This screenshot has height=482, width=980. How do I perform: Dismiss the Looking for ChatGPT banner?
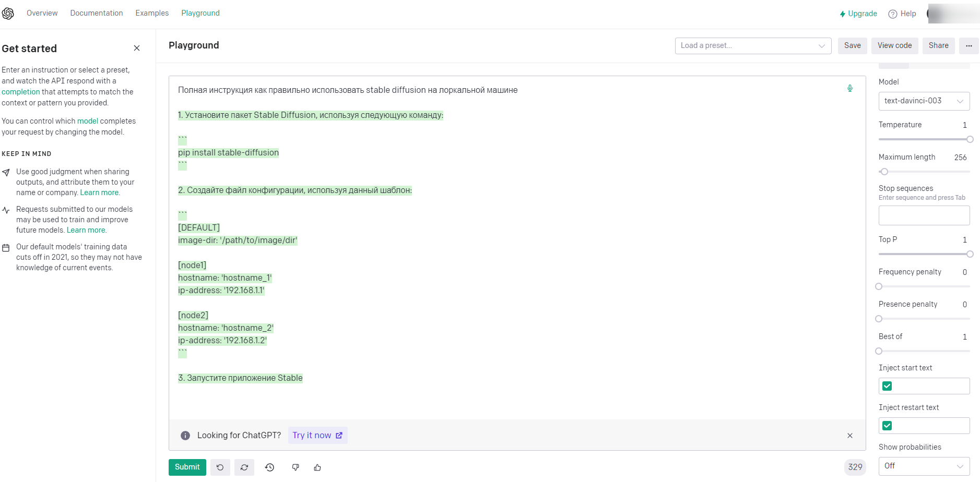(x=850, y=436)
